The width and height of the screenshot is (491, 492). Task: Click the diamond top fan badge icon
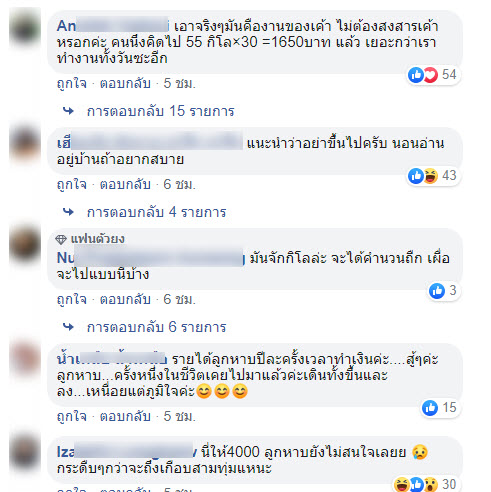click(x=61, y=239)
